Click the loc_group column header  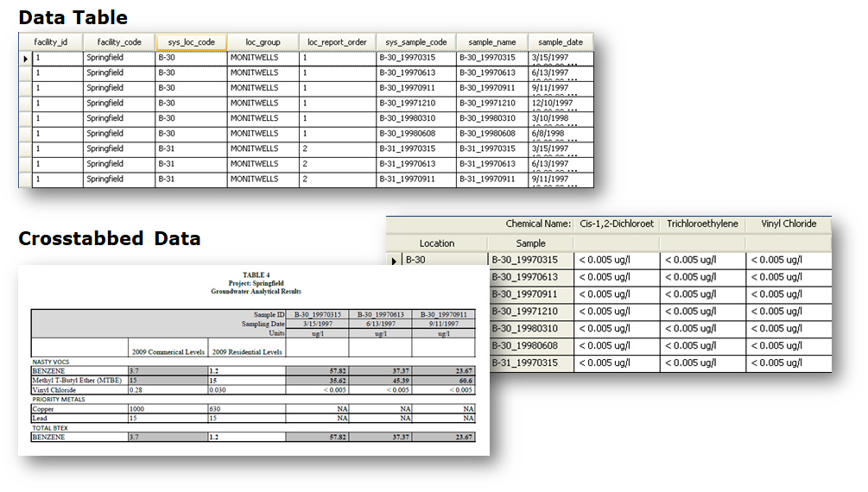tap(263, 42)
